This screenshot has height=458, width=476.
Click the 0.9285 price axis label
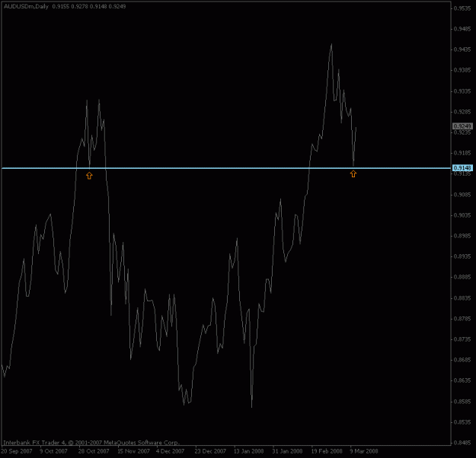pos(462,112)
